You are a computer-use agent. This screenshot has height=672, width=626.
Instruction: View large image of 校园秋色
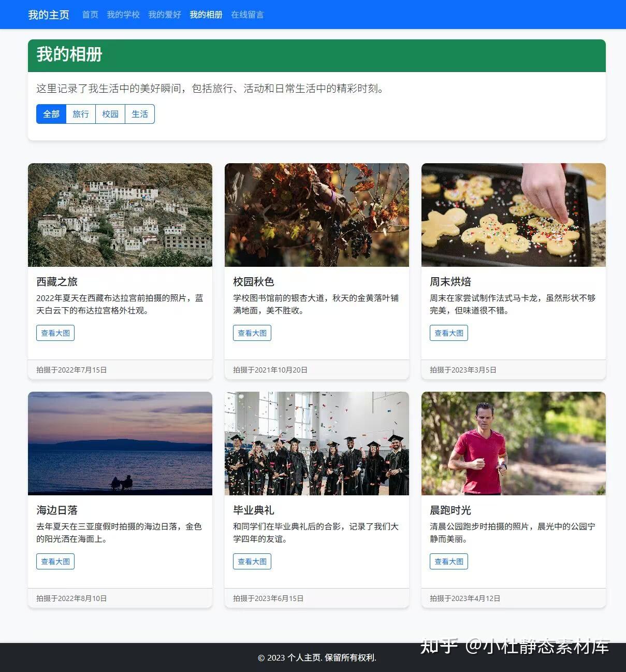point(252,333)
